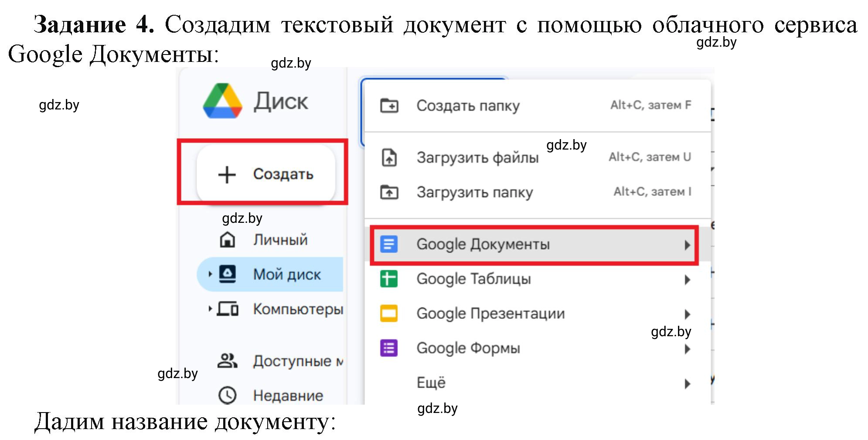Open the Личный home icon
This screenshot has width=868, height=440.
point(227,239)
